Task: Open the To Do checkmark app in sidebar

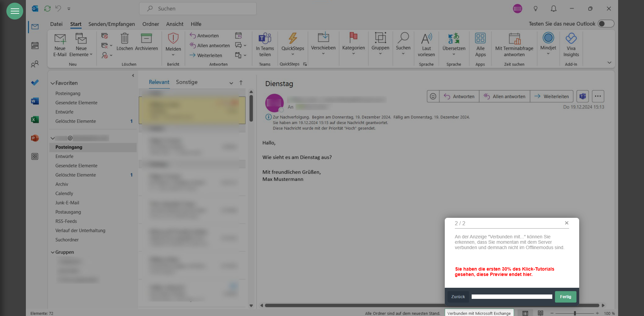Action: (x=35, y=82)
